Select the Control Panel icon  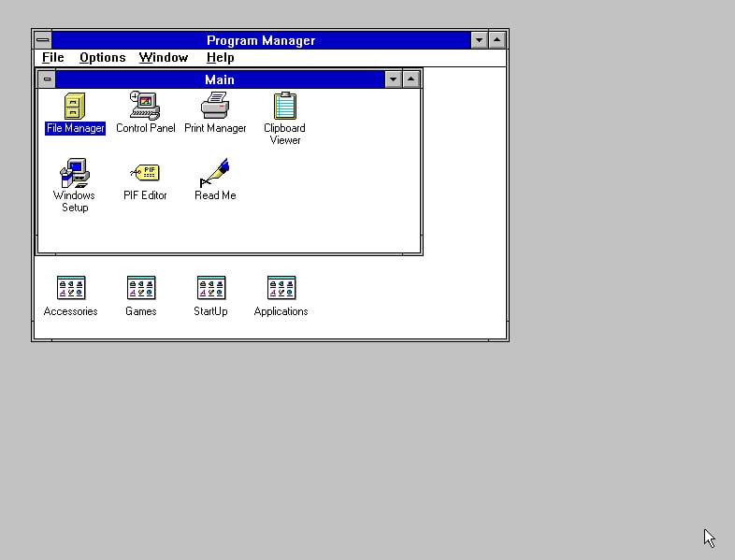[x=145, y=106]
